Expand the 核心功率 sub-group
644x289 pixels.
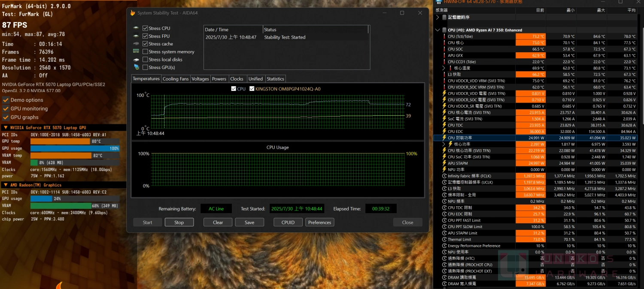coord(444,144)
